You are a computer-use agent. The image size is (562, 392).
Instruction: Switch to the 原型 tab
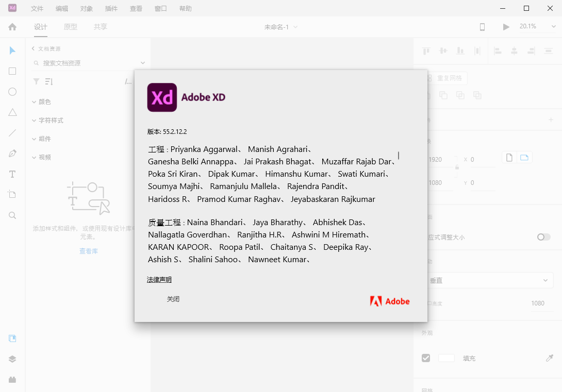click(70, 27)
